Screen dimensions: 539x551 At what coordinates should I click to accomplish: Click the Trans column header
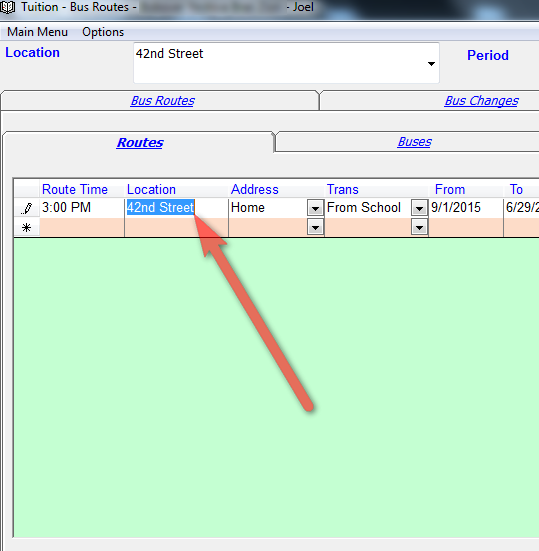tap(343, 190)
